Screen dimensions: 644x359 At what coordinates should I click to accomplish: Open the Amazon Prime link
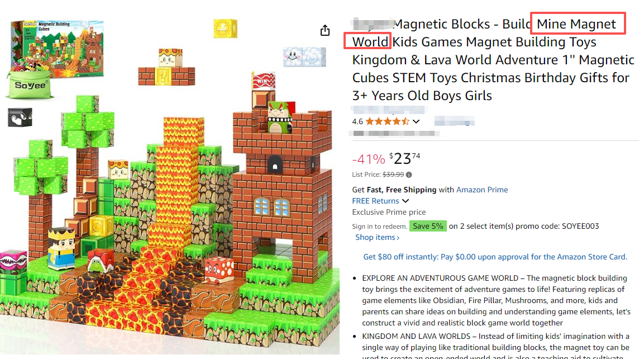pos(482,190)
